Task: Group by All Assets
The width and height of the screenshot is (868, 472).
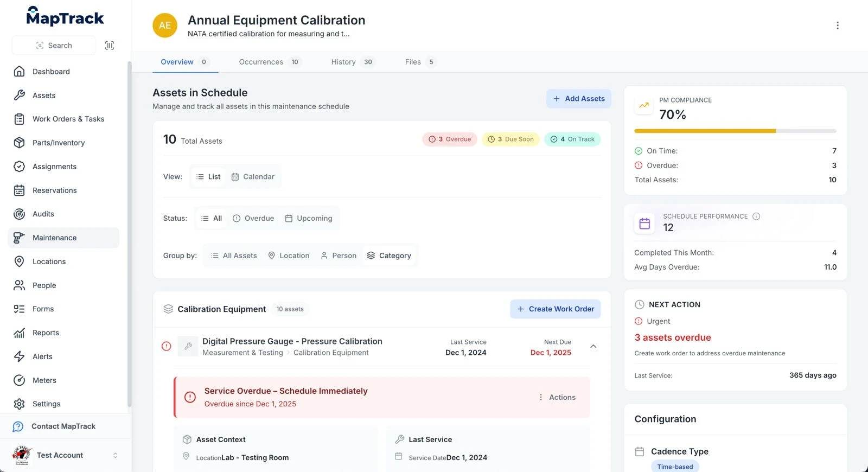Action: [x=234, y=256]
